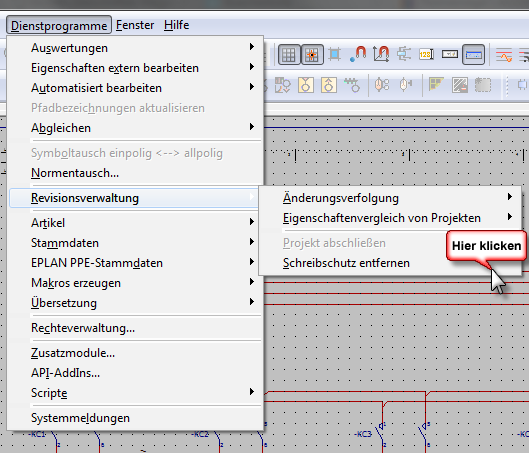529x453 pixels.
Task: Toggle the highlighted window-style toolbar button
Action: pyautogui.click(x=473, y=54)
